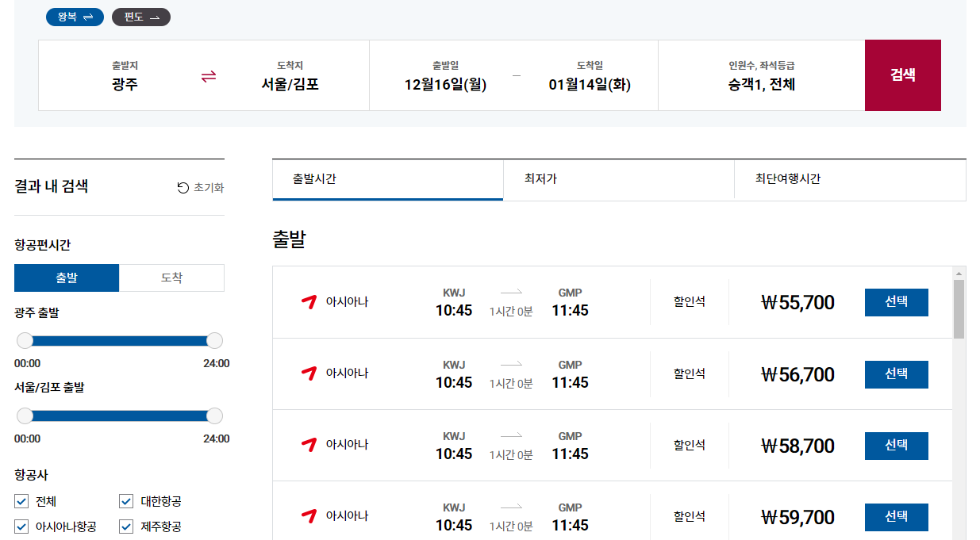
Task: Click the red 검색 search button
Action: click(x=903, y=75)
